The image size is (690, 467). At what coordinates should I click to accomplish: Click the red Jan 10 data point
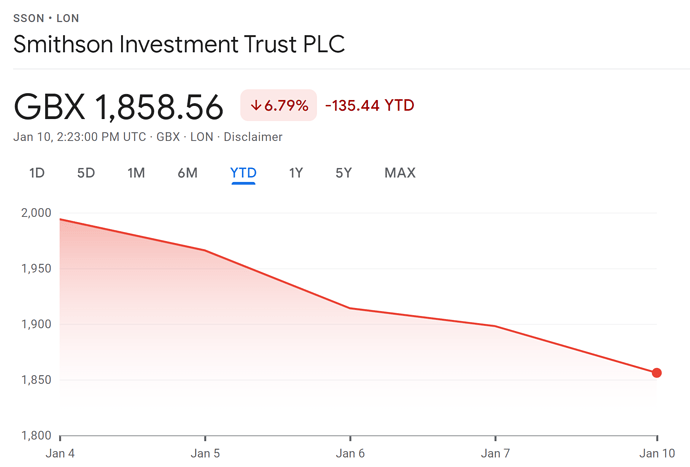pyautogui.click(x=657, y=373)
